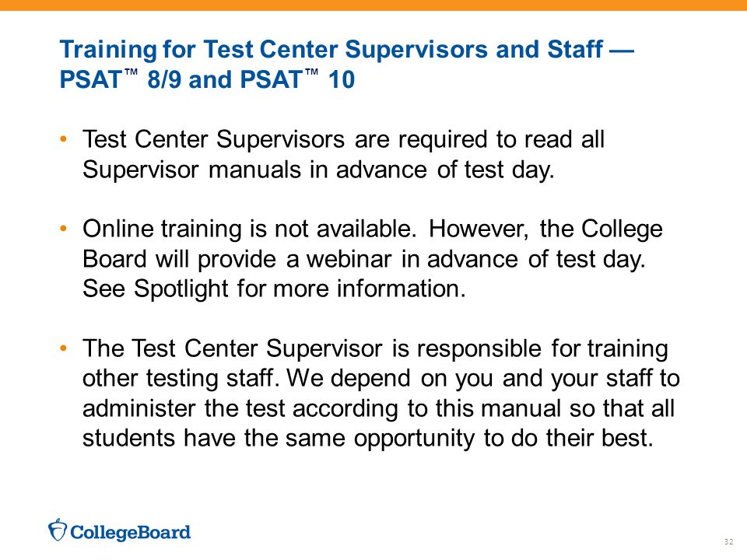Viewport: 747px width, 560px height.
Task: Click the trademark symbol before the 10
Action: click(x=311, y=72)
